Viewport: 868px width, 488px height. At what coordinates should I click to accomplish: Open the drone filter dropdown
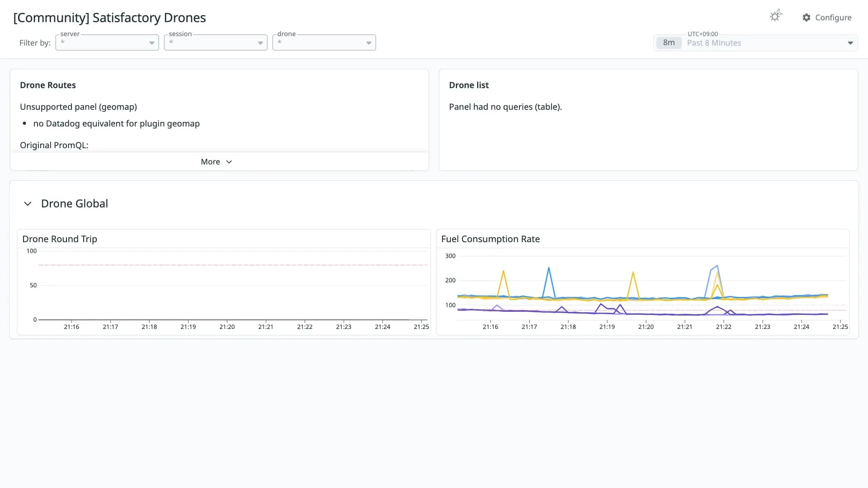tap(324, 42)
